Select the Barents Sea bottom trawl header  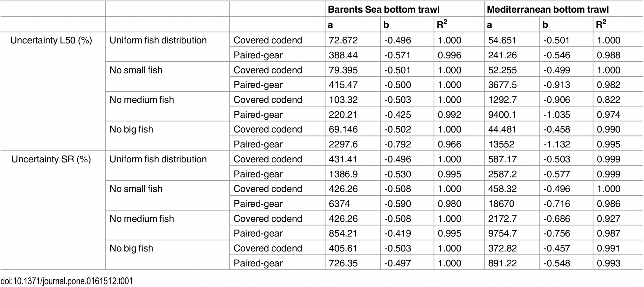pyautogui.click(x=383, y=10)
